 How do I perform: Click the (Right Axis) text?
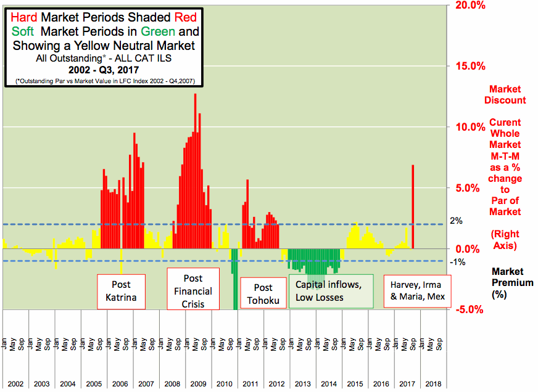point(505,239)
